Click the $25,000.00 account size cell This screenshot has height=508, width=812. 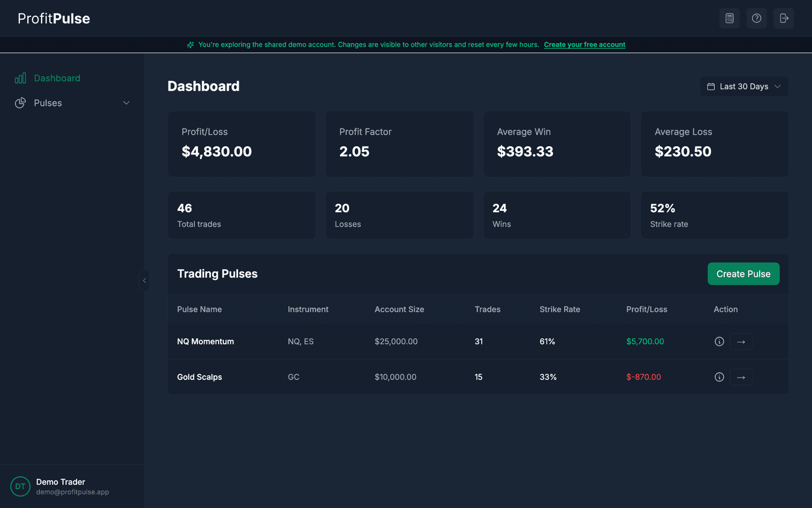tap(396, 341)
